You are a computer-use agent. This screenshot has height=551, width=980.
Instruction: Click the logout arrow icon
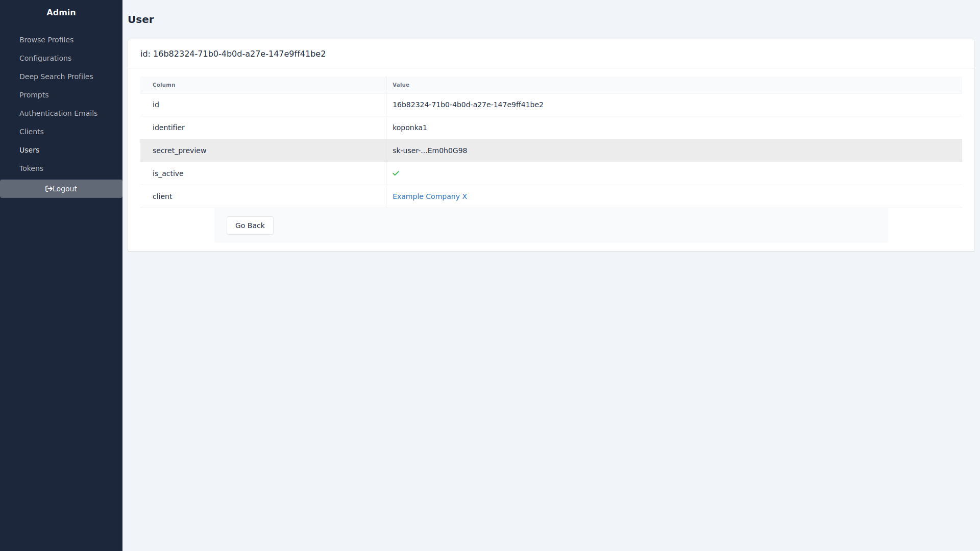(x=48, y=189)
